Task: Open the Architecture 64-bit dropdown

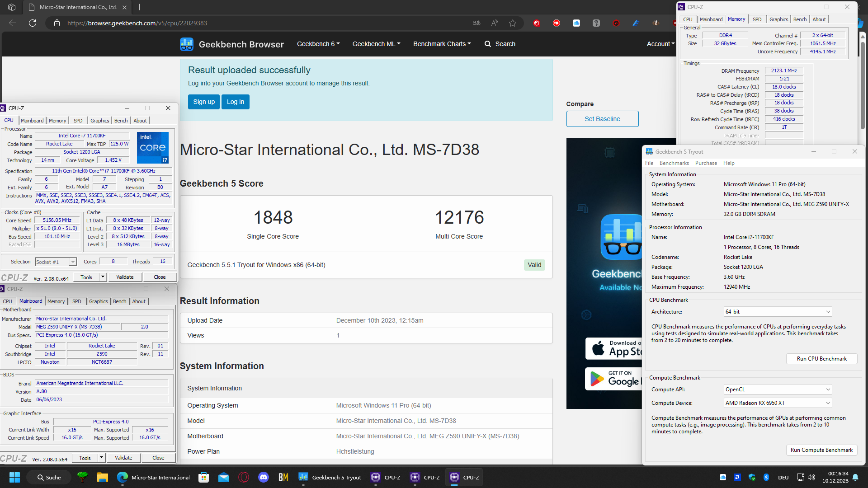Action: coord(778,312)
